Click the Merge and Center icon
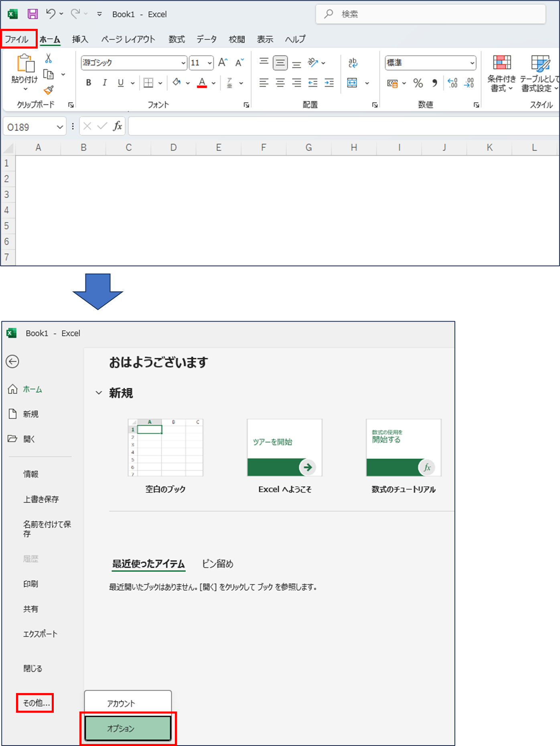 (352, 83)
